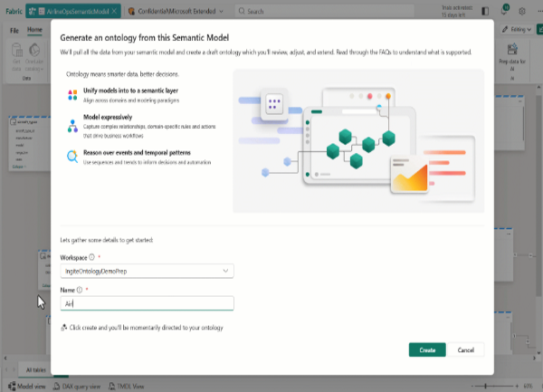This screenshot has height=392, width=543.
Task: Click the Search box
Action: 325,11
